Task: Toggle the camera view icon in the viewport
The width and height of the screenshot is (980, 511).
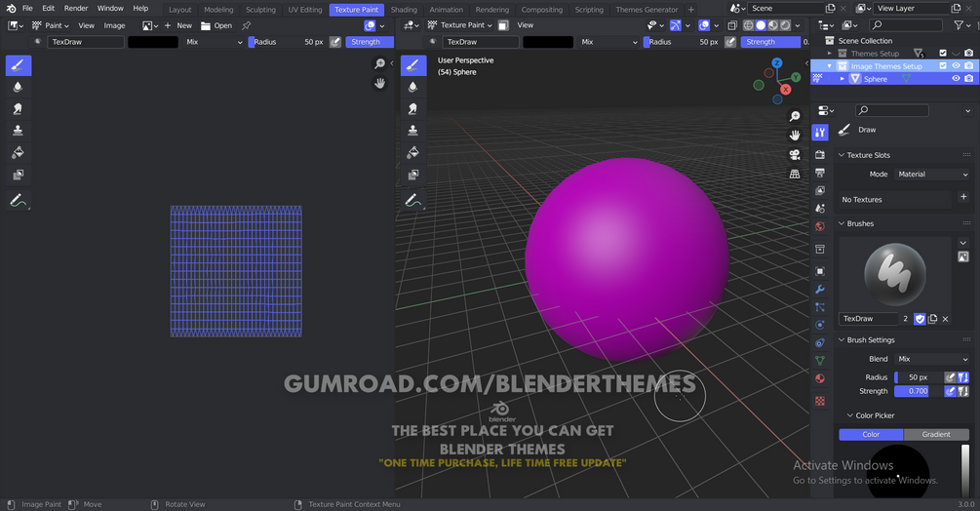Action: 795,155
